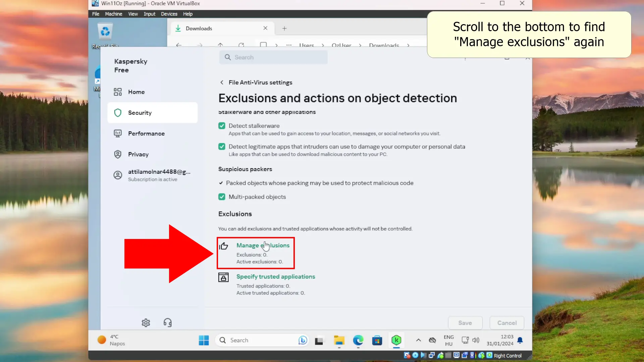Open Specify trusted applications link
The height and width of the screenshot is (362, 644).
(276, 277)
